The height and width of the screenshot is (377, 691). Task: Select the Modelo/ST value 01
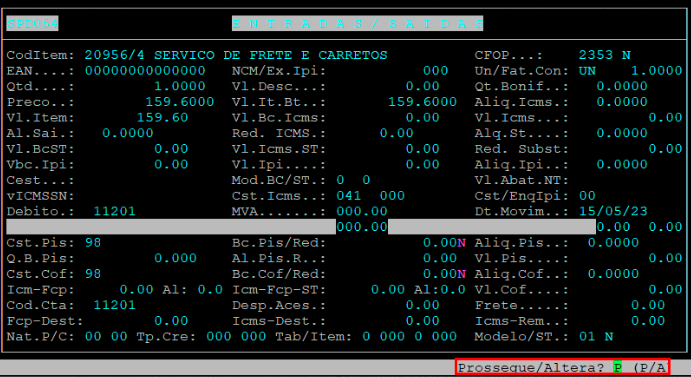point(587,336)
